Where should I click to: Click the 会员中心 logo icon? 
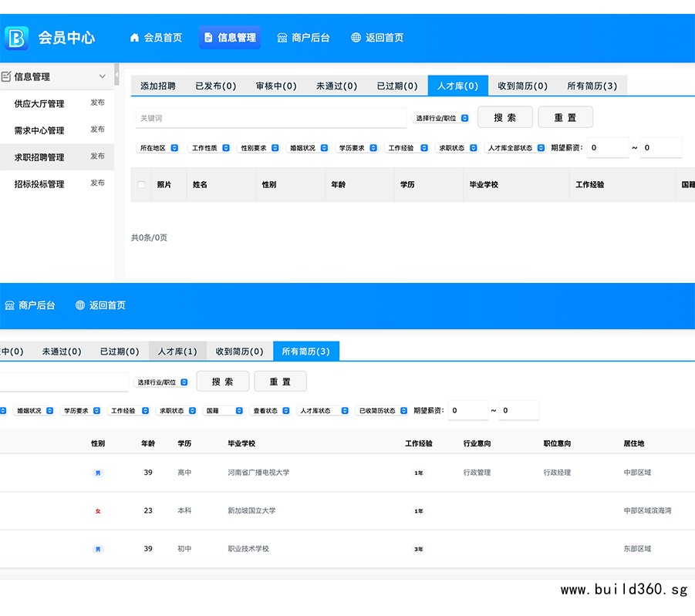click(17, 37)
